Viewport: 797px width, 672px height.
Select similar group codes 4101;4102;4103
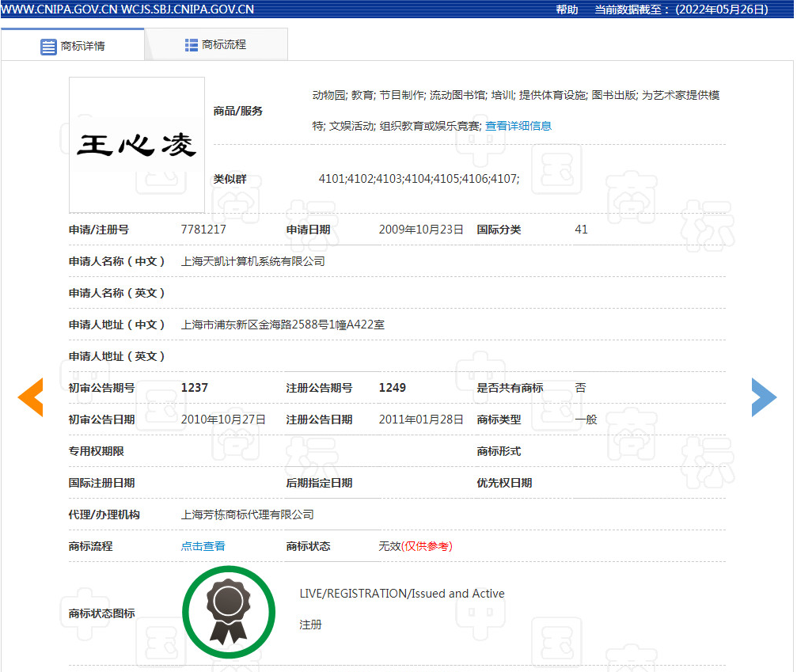(360, 178)
